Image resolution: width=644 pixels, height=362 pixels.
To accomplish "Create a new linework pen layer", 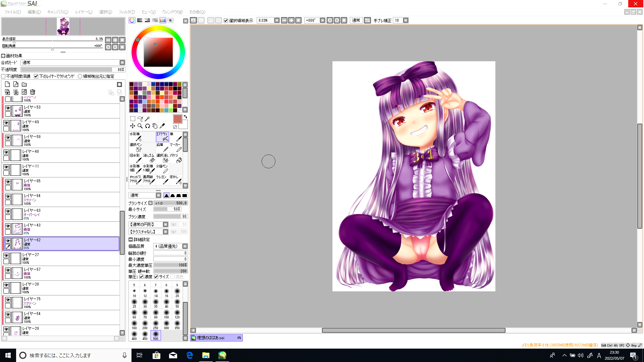I will point(16,84).
